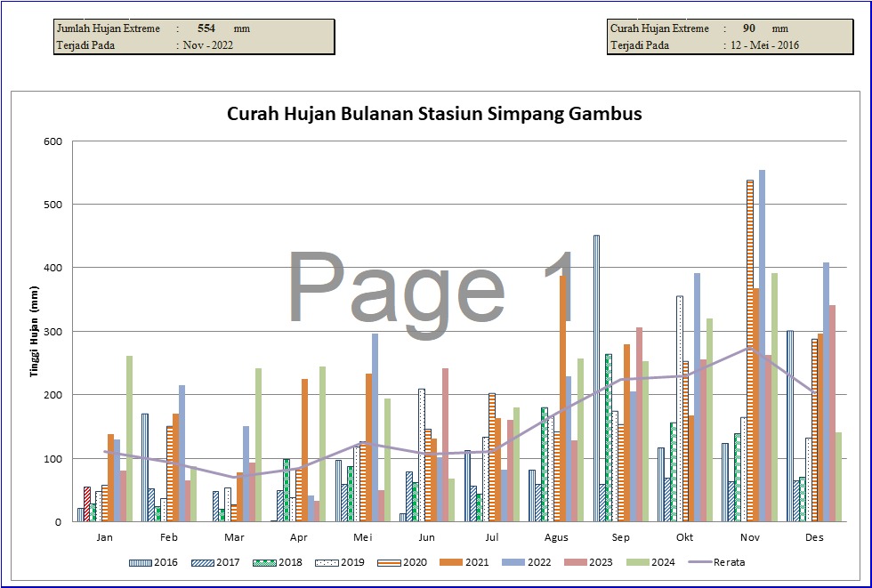The height and width of the screenshot is (588, 872).
Task: Select the Tinggi Hujan (mm) axis title
Action: click(x=36, y=331)
